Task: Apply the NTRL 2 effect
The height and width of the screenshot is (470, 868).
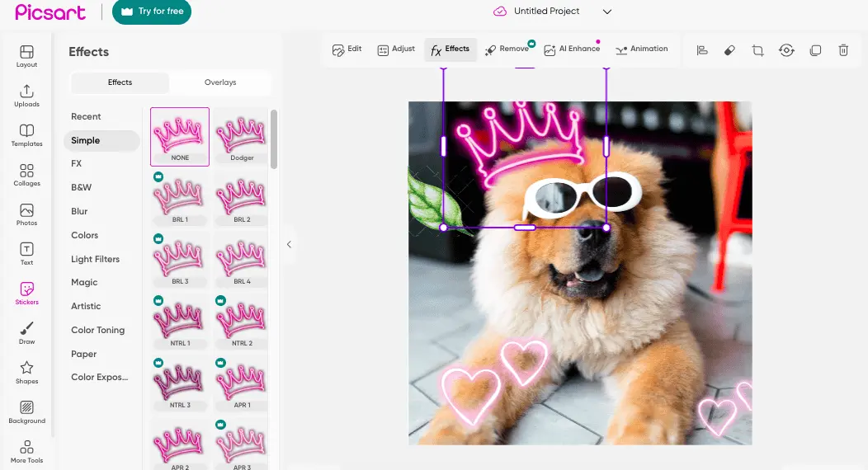Action: click(x=242, y=322)
